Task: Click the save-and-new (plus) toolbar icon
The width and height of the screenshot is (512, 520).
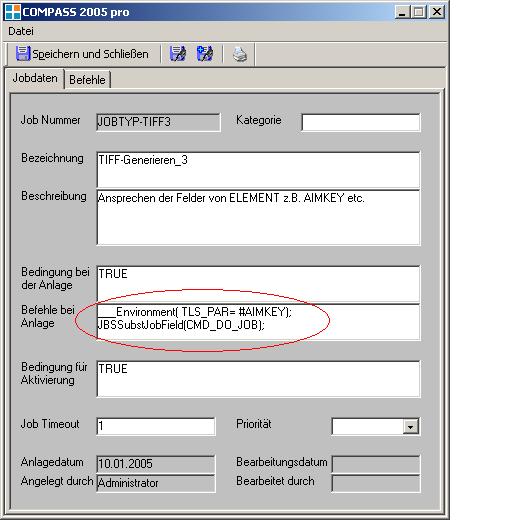Action: click(205, 54)
